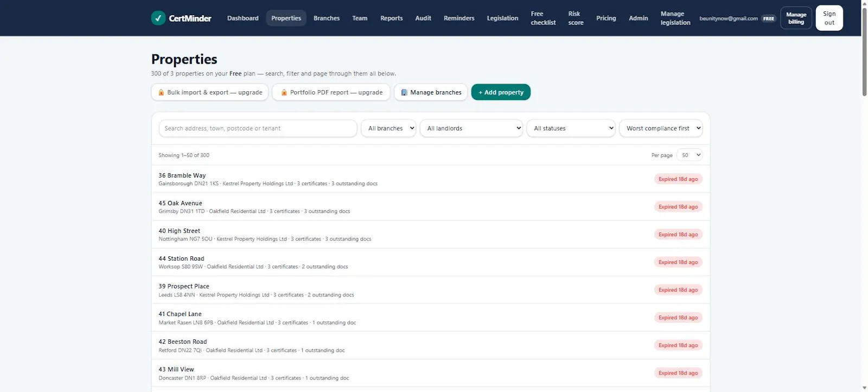Click the beunitynow@gmail.com account email
The width and height of the screenshot is (868, 392).
tap(729, 18)
